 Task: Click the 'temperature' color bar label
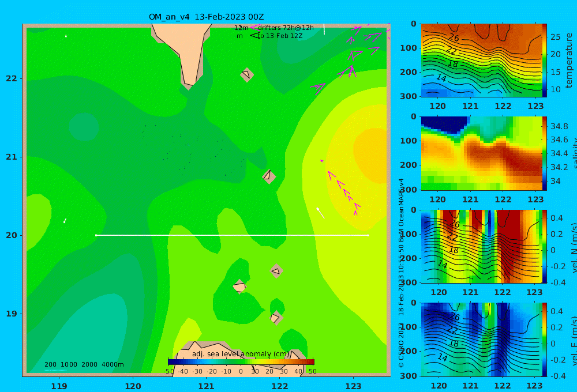[x=569, y=61]
